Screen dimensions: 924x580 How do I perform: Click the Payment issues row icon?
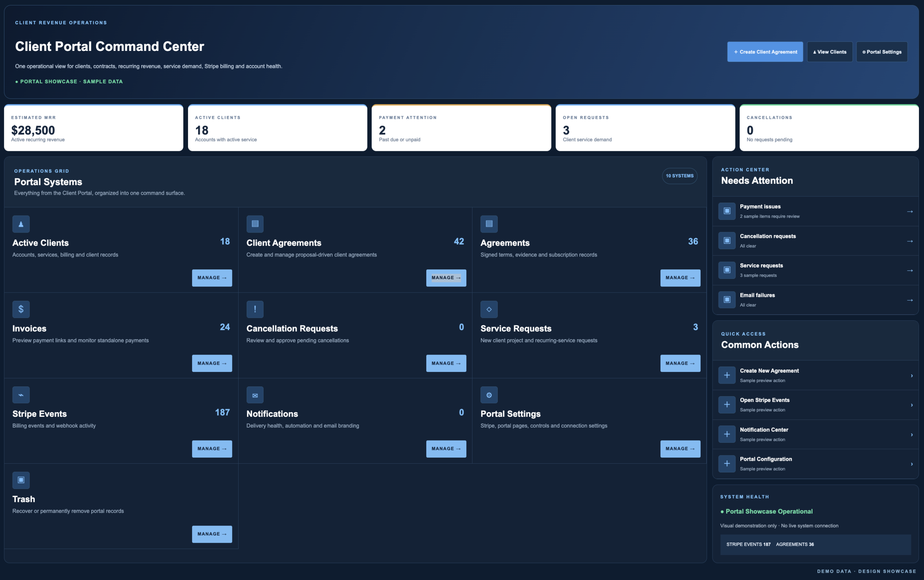[727, 211]
